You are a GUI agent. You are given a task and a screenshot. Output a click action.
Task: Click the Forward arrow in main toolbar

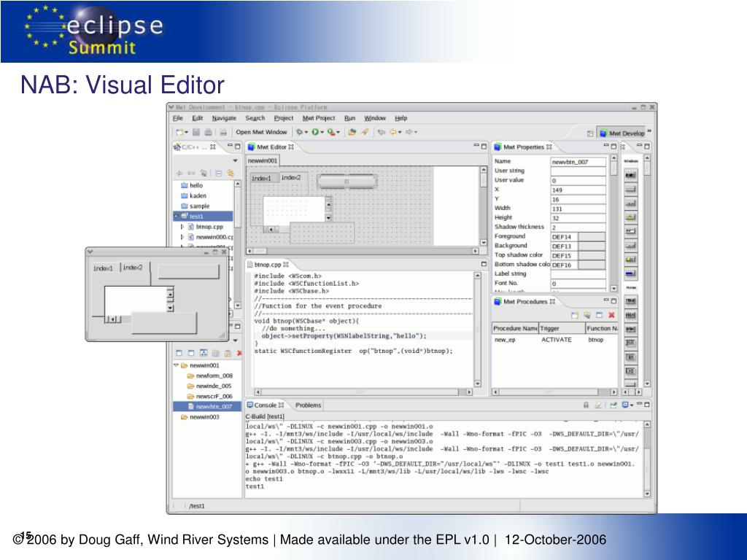click(x=409, y=132)
